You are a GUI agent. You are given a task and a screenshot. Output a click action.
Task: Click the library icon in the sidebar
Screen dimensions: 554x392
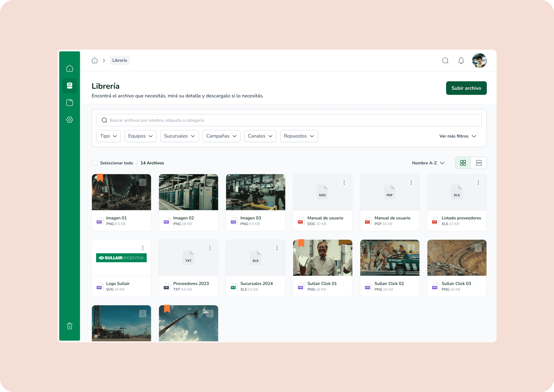69,85
